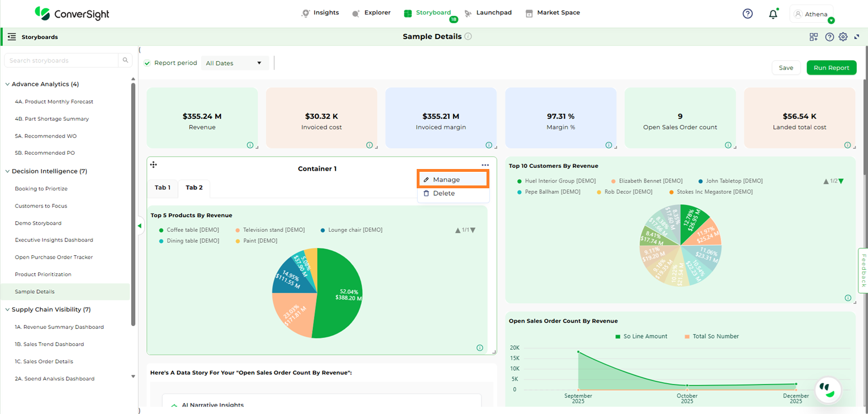Screen dimensions: 868x414
Task: Collapse the Advance Analytics (4) group
Action: tap(7, 84)
